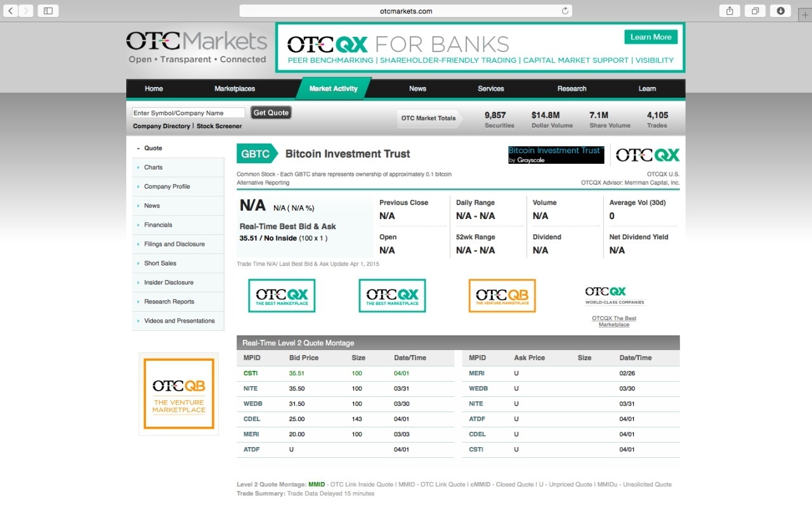Open the Services menu
This screenshot has width=812, height=508.
tap(491, 89)
